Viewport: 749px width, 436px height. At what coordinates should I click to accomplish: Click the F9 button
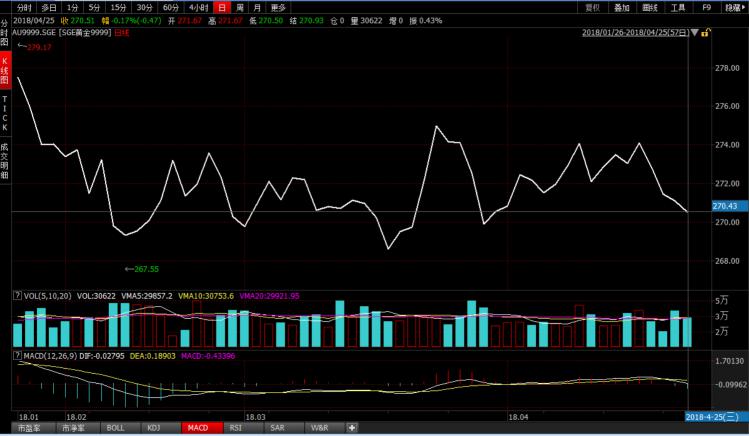click(706, 7)
